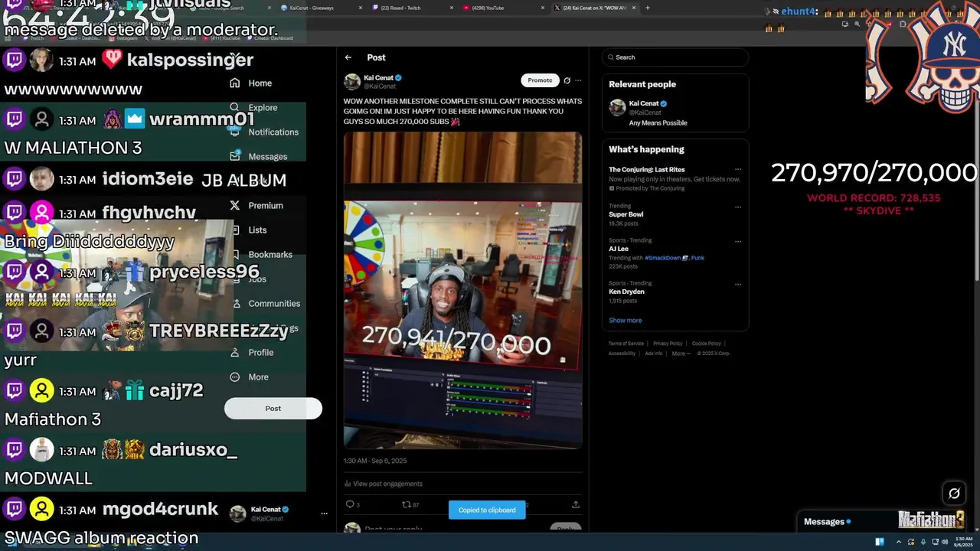Open Privacy Policy footer link

coord(668,344)
